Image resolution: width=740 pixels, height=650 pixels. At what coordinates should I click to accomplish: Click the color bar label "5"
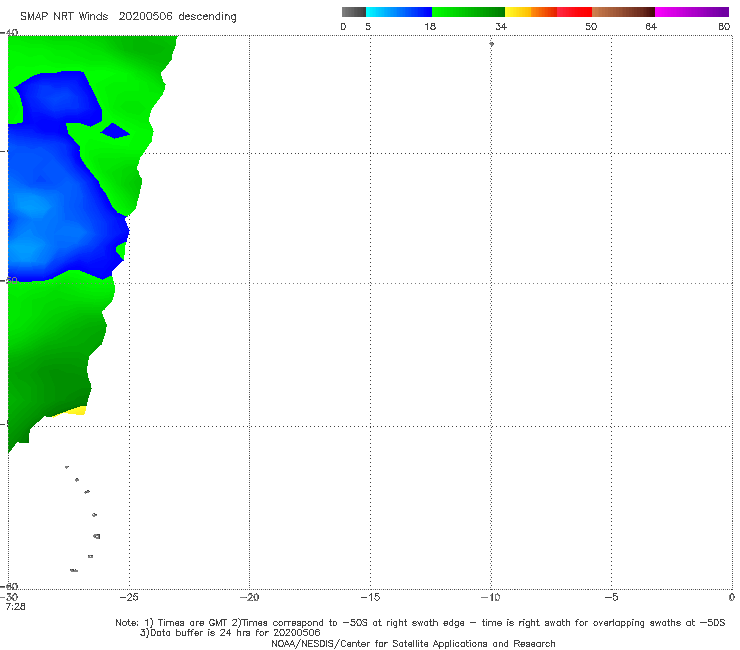tap(368, 27)
